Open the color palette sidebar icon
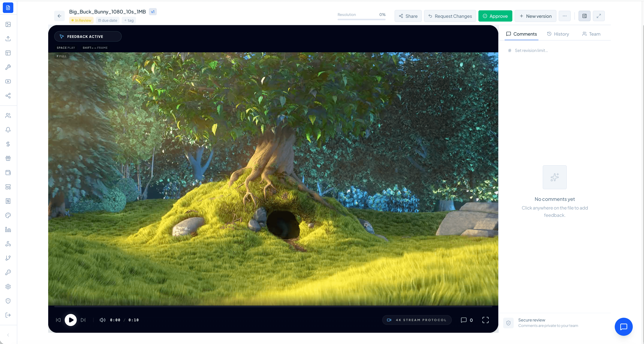 click(x=8, y=215)
